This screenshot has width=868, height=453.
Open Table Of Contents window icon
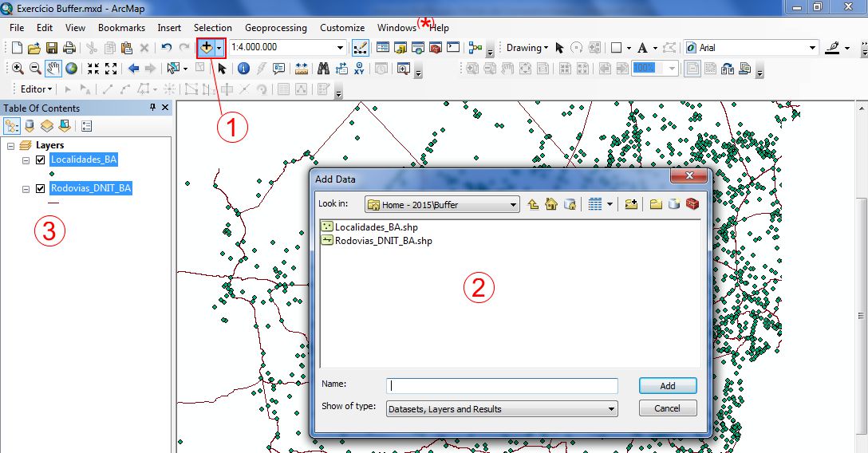pos(382,48)
